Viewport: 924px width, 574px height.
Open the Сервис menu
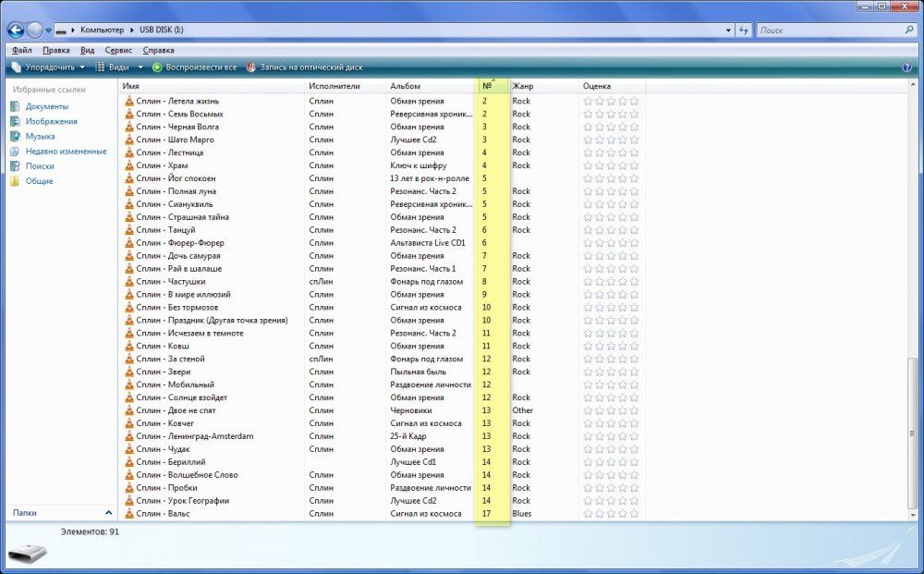(118, 50)
